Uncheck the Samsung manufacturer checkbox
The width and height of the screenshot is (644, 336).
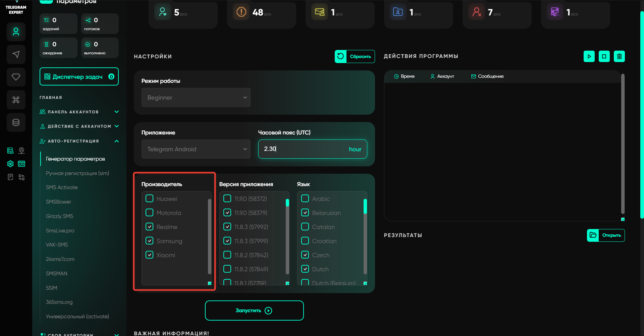click(x=150, y=241)
